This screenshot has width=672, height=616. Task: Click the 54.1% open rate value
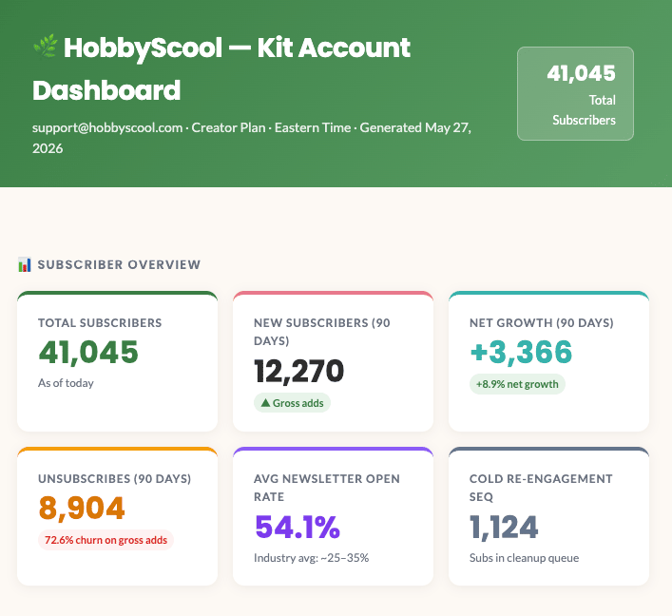point(298,527)
